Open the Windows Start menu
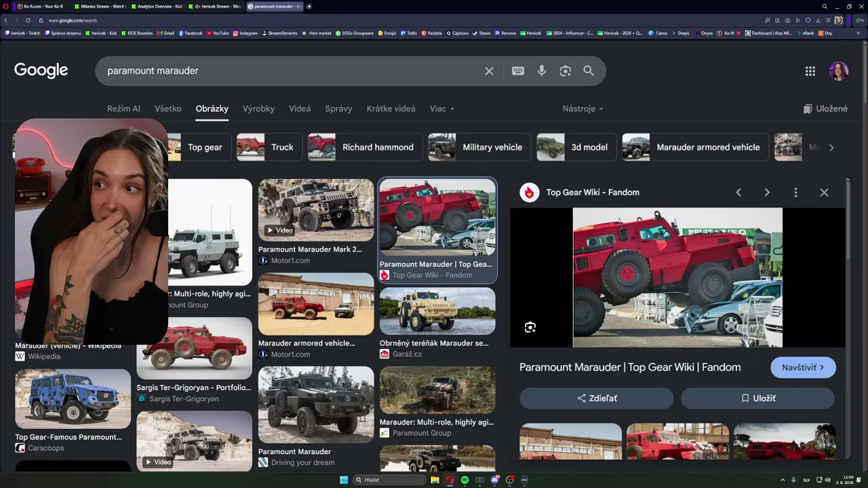This screenshot has height=488, width=868. click(344, 480)
